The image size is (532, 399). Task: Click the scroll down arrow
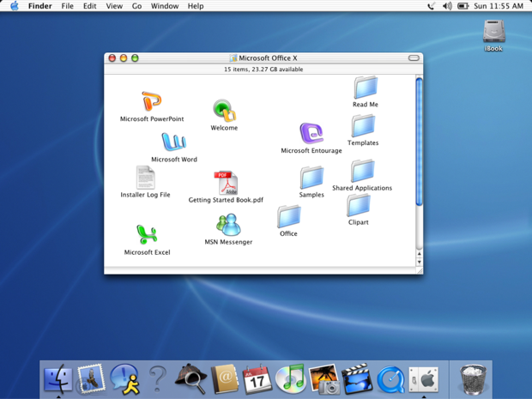click(420, 262)
